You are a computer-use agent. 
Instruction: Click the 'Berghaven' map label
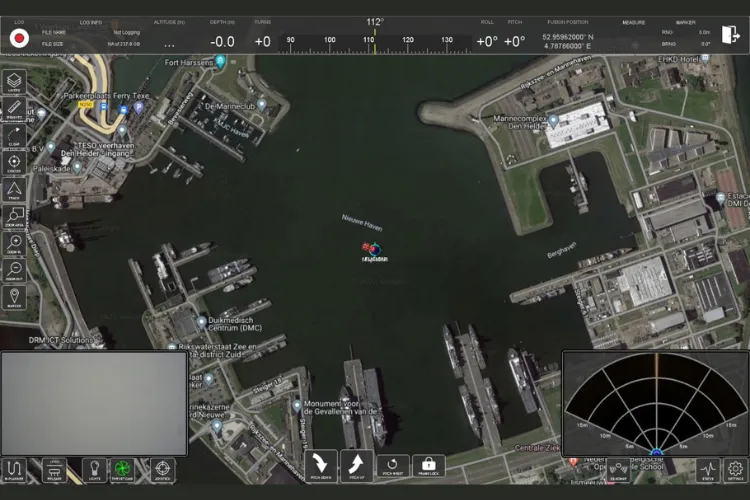pyautogui.click(x=562, y=250)
